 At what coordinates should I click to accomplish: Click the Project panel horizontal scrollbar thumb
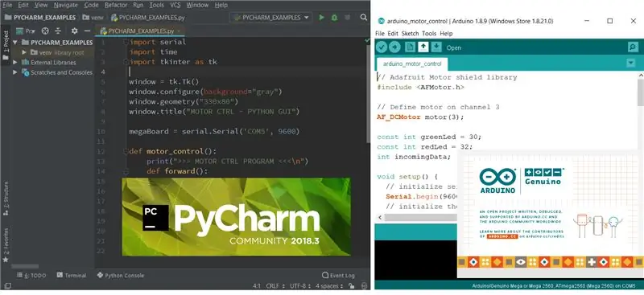(x=25, y=266)
